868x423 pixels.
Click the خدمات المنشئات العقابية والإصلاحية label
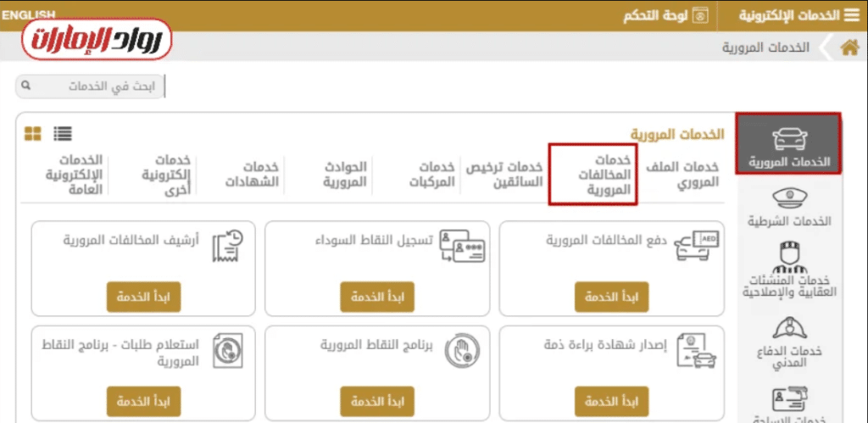[x=789, y=286]
